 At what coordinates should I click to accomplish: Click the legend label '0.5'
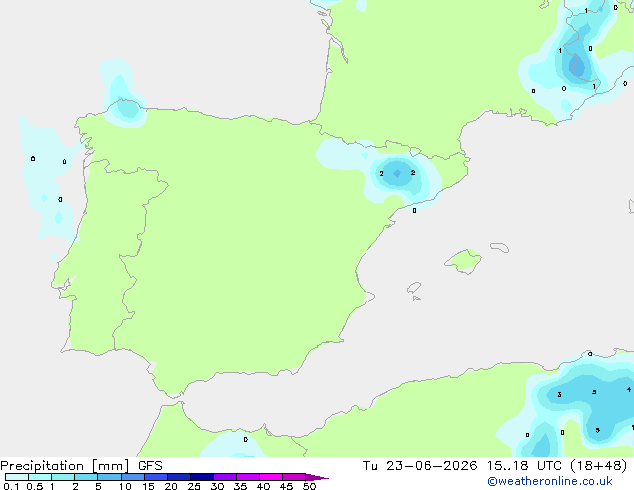(34, 486)
